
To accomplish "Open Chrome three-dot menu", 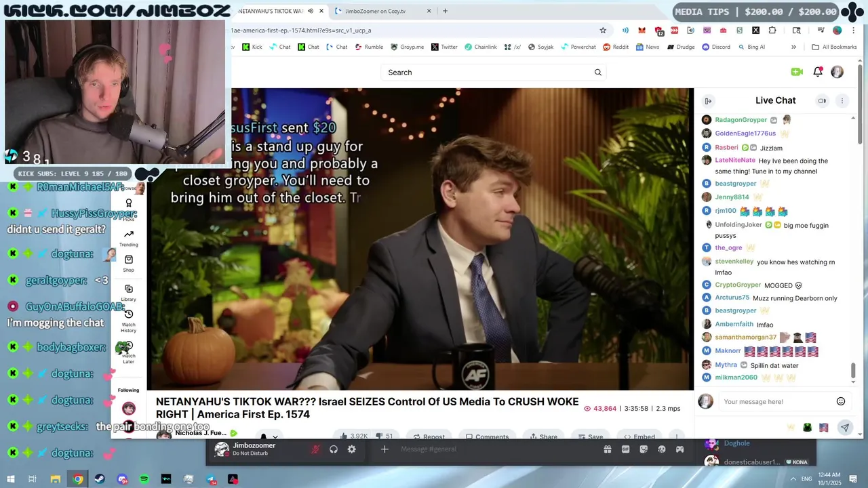I will click(853, 30).
